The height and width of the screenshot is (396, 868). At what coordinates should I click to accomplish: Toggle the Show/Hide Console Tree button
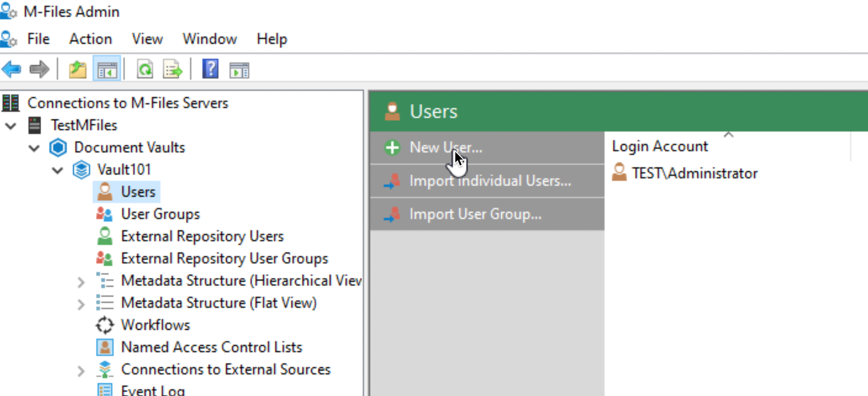107,70
